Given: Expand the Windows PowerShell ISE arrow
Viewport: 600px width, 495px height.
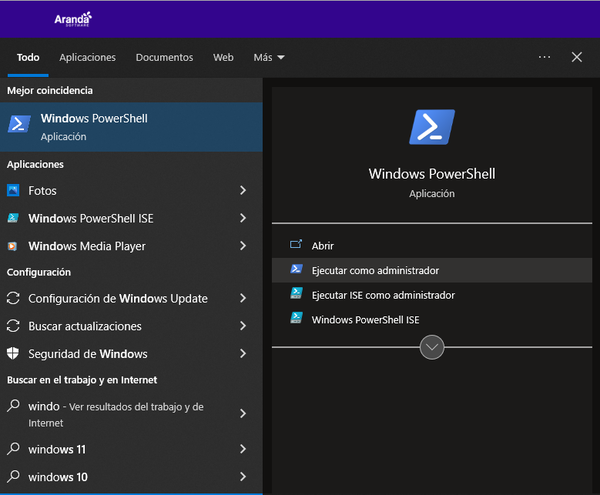Looking at the screenshot, I should pos(243,218).
